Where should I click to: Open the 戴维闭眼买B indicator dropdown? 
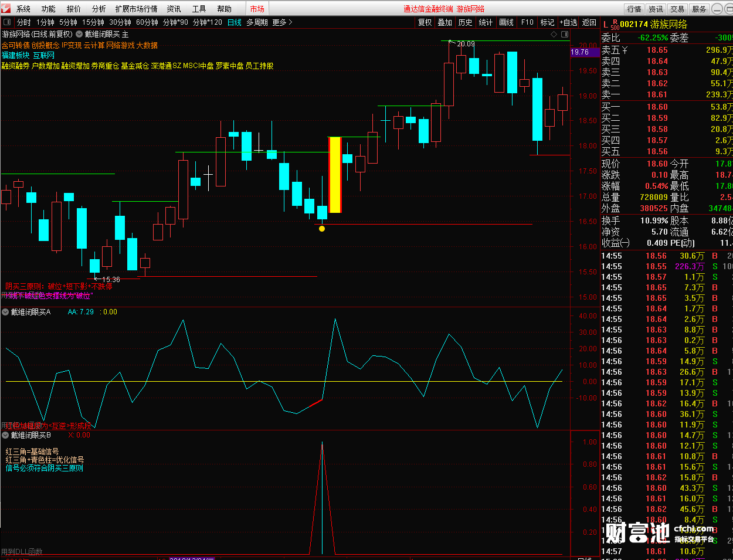(5, 435)
